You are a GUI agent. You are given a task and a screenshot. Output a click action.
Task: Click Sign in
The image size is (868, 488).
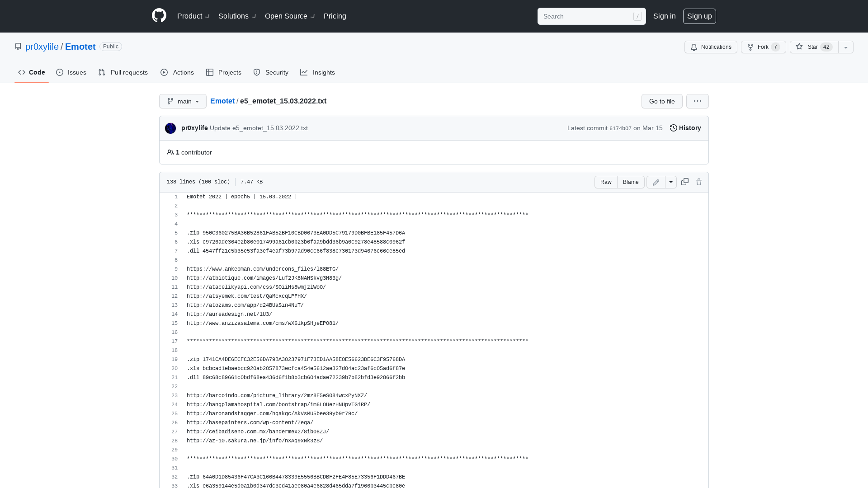pos(665,16)
